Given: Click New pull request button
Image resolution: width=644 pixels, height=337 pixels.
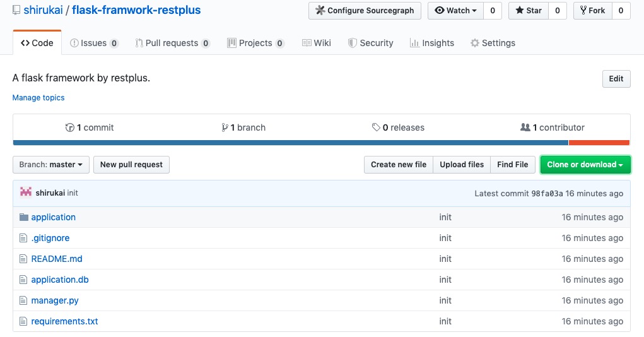Looking at the screenshot, I should (131, 164).
